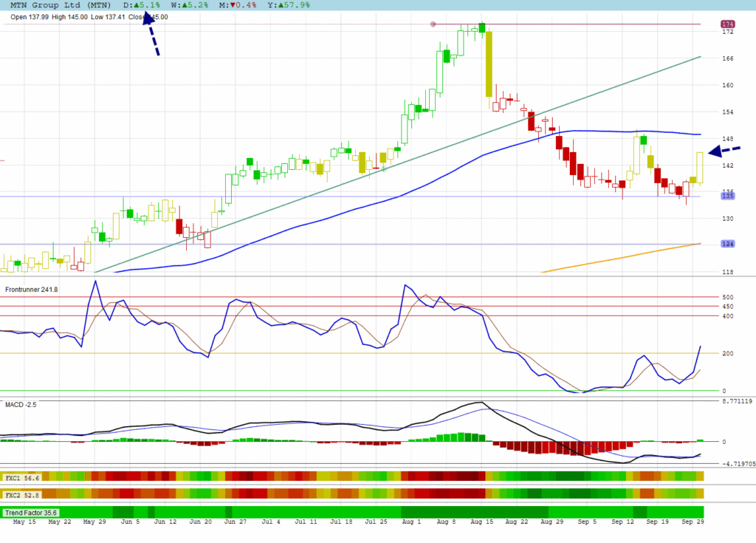This screenshot has height=543, width=756.
Task: Select the weekly W: 5.2% change indicator
Action: click(x=189, y=5)
